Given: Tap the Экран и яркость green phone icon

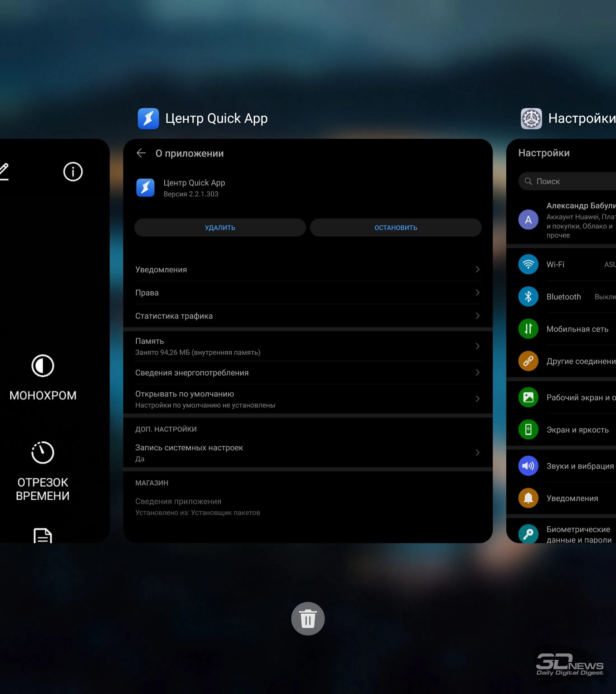Looking at the screenshot, I should (x=528, y=430).
